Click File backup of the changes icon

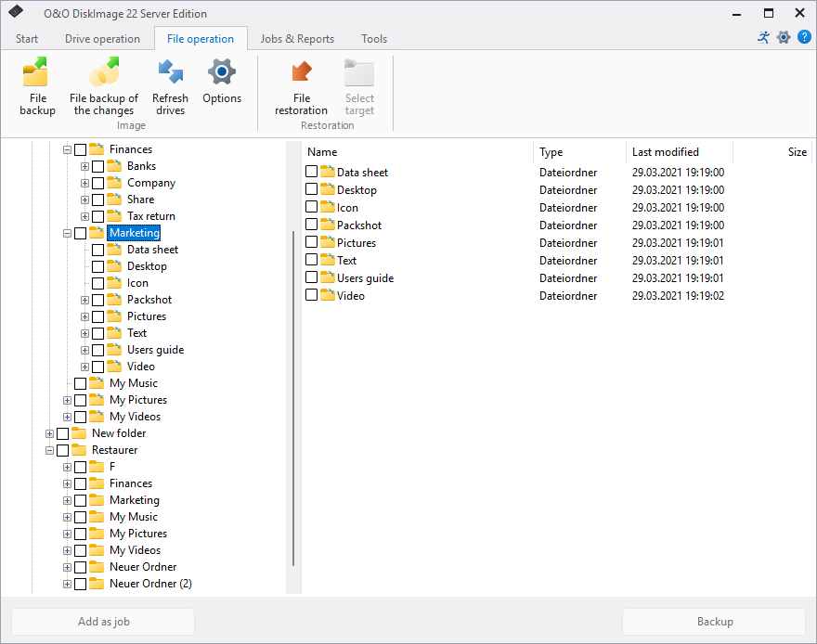[104, 72]
